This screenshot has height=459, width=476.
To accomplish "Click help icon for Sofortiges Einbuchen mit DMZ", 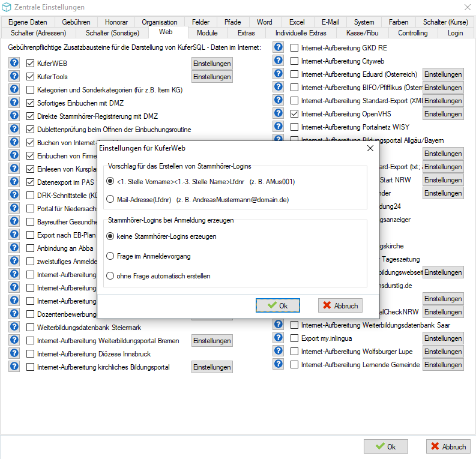I will click(14, 102).
